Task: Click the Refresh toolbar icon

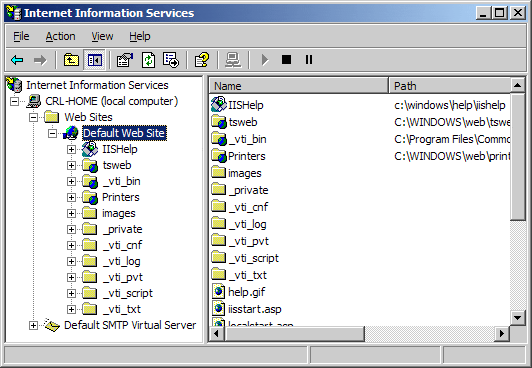Action: pos(148,60)
